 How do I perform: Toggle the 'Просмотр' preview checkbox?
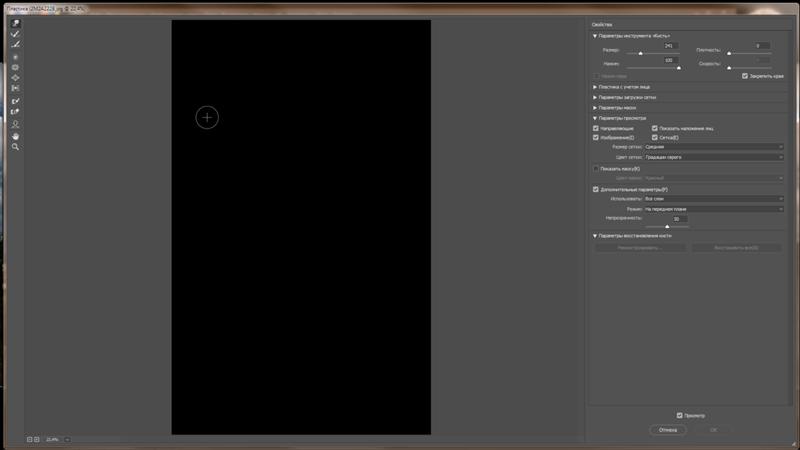pyautogui.click(x=680, y=416)
